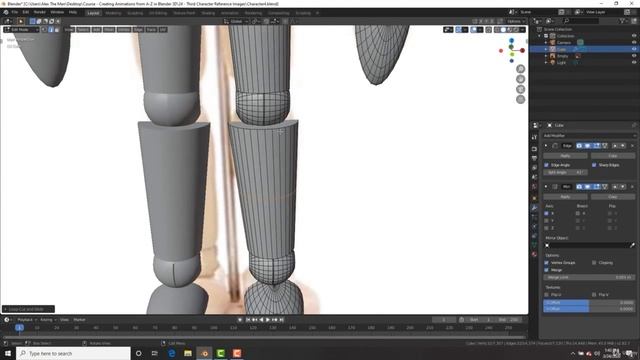Open the Object properties tab
This screenshot has width=640, height=360.
[534, 198]
